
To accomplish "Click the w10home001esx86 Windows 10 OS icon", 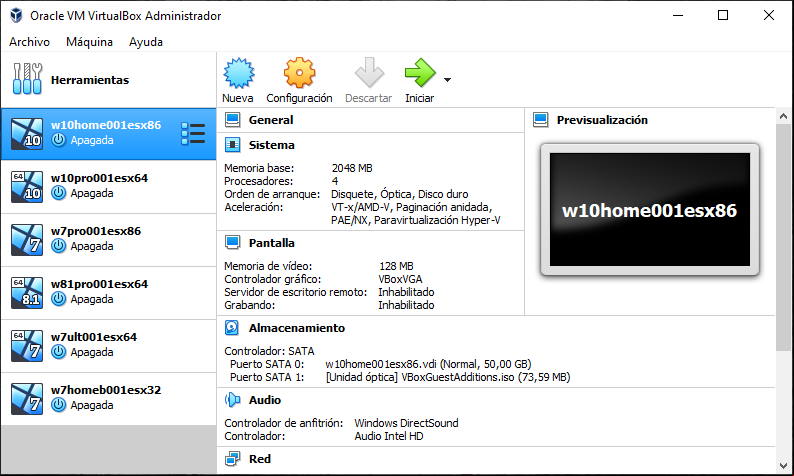I will (x=27, y=134).
